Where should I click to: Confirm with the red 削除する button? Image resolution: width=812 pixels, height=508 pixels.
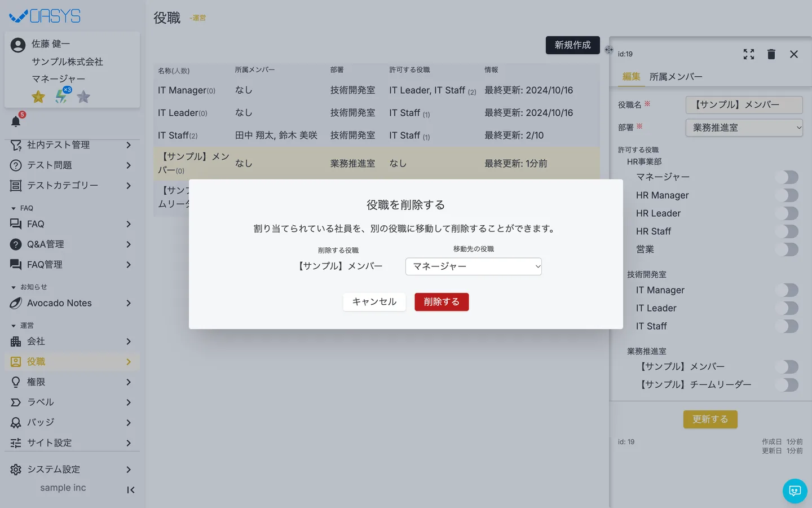click(x=442, y=302)
